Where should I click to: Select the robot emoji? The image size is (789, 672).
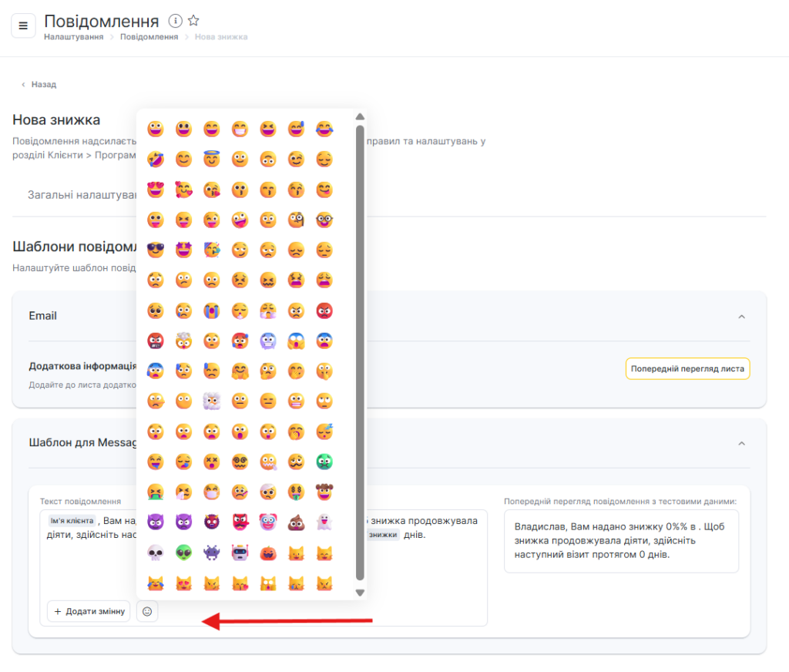[x=240, y=552]
